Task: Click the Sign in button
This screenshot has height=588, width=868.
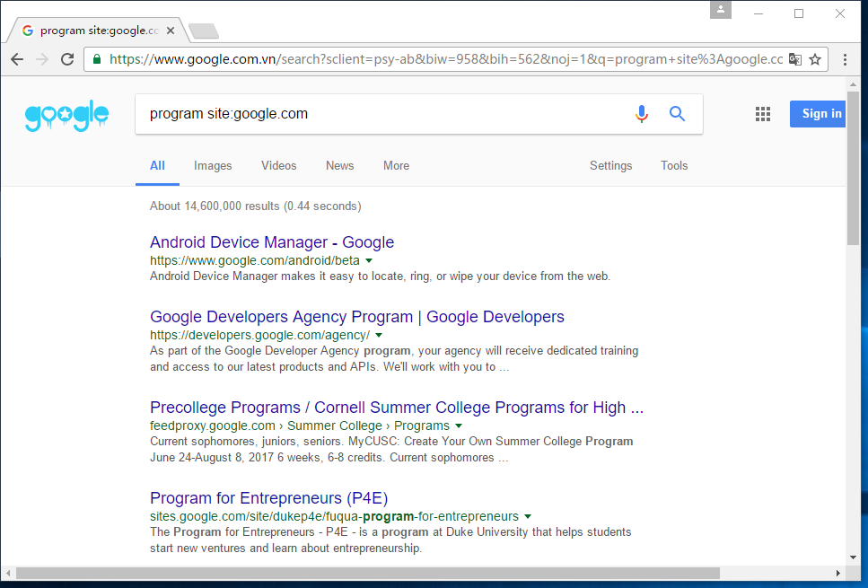Action: point(818,113)
